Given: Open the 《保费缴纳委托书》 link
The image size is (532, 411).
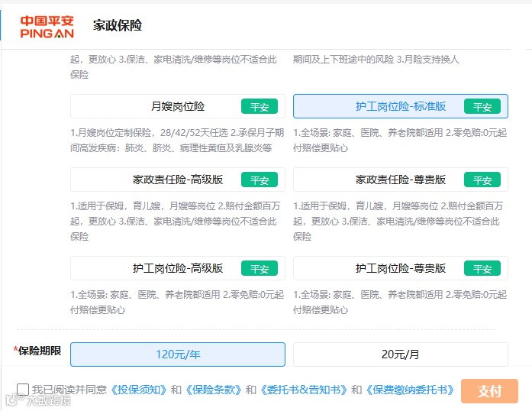Looking at the screenshot, I should tap(410, 390).
